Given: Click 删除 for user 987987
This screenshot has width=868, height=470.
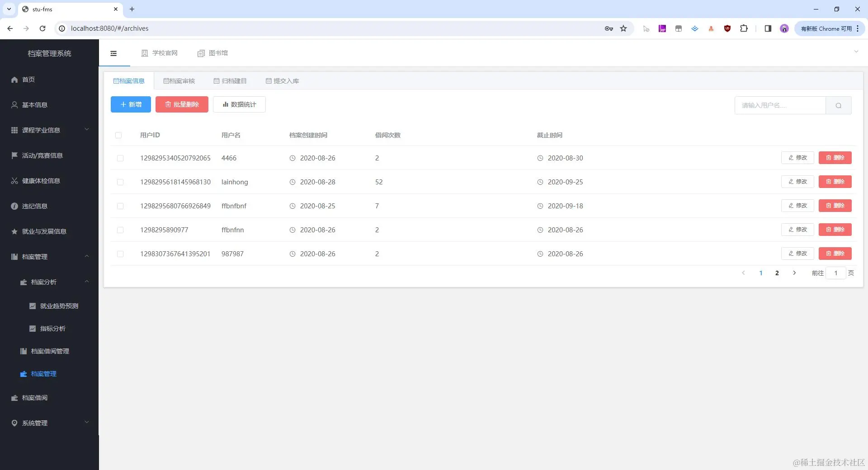Looking at the screenshot, I should click(835, 254).
